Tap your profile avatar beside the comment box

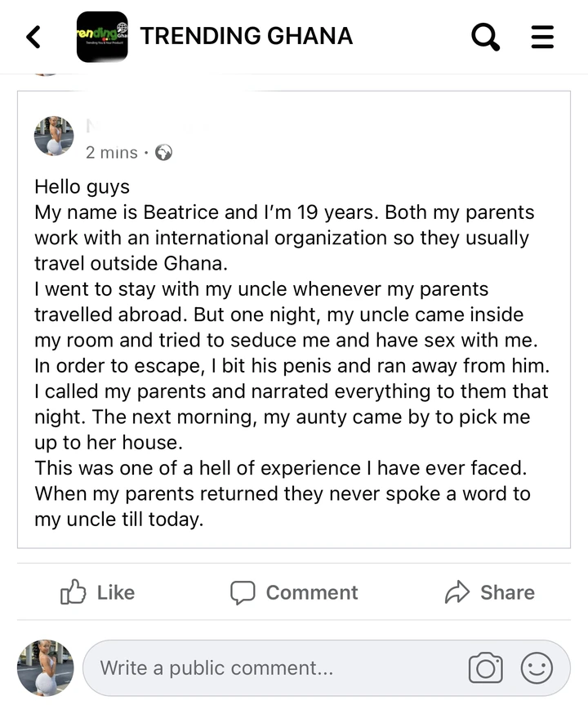46,667
